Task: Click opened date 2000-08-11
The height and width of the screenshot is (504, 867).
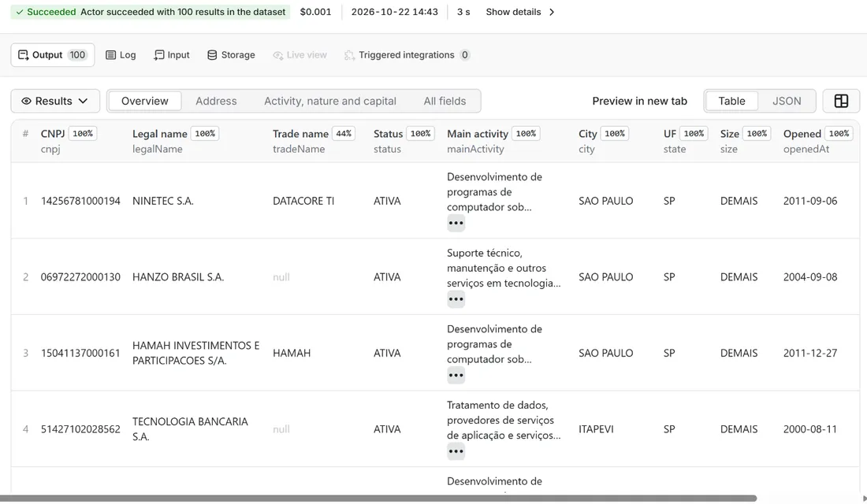Action: [810, 429]
